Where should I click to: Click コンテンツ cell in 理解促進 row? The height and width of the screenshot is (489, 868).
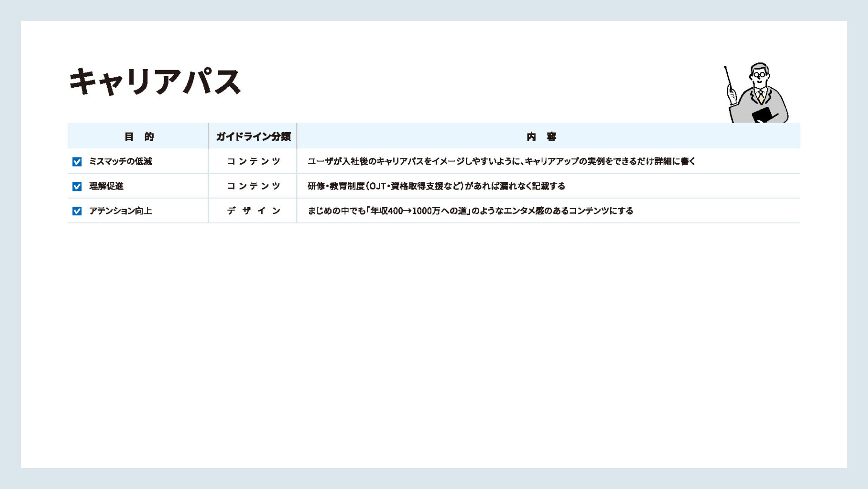(x=253, y=186)
